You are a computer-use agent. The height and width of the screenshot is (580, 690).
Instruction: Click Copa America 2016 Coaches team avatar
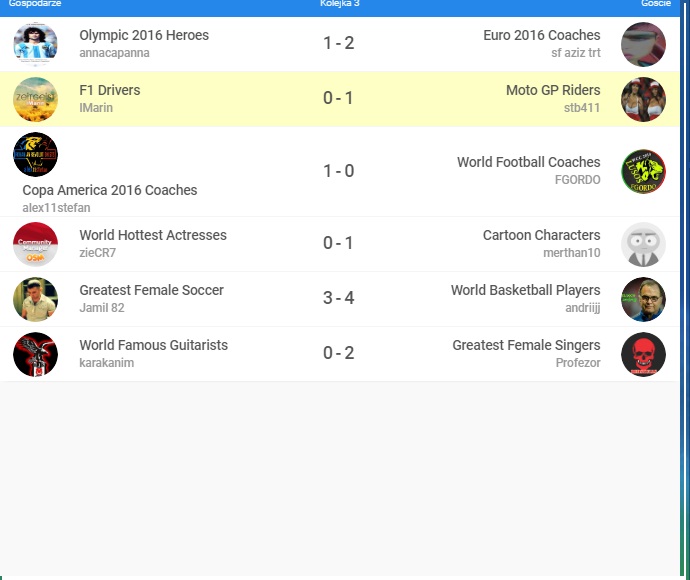click(35, 154)
